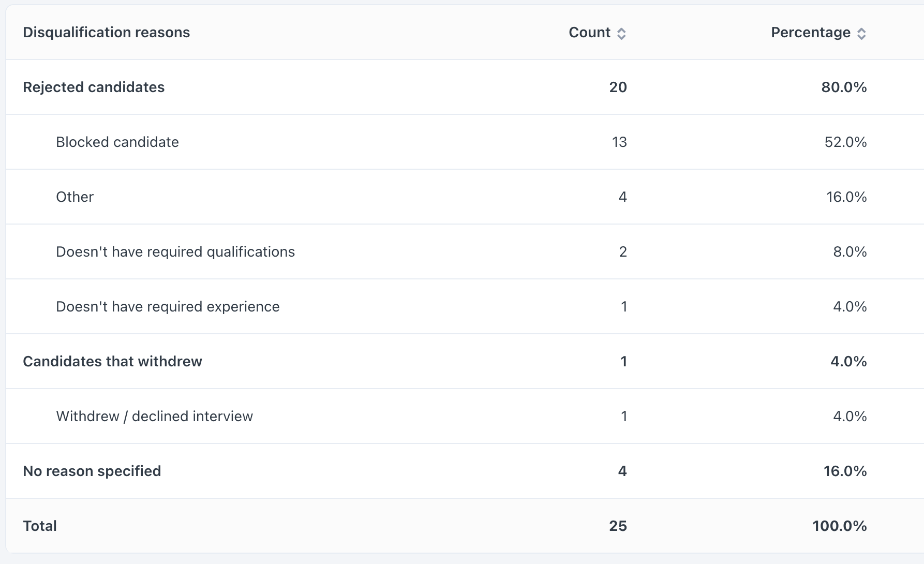Image resolution: width=924 pixels, height=564 pixels.
Task: Click the 52.0% percentage value
Action: tap(845, 142)
